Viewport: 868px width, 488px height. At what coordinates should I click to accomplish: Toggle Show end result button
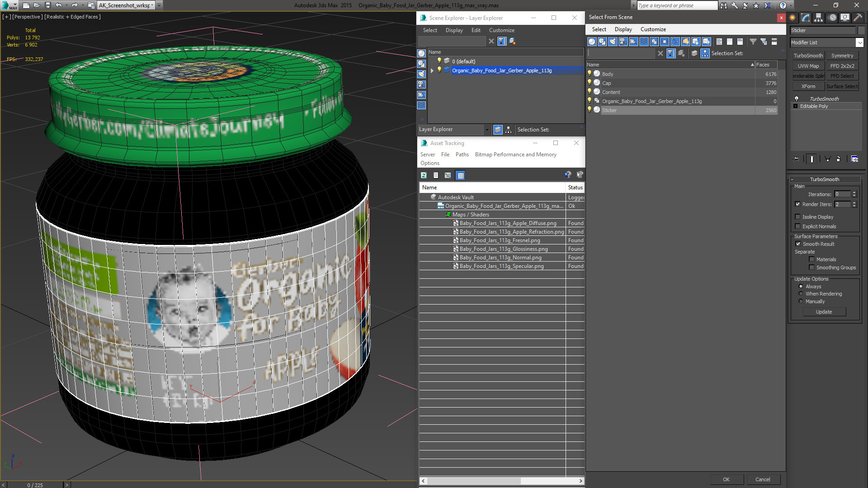pyautogui.click(x=812, y=159)
